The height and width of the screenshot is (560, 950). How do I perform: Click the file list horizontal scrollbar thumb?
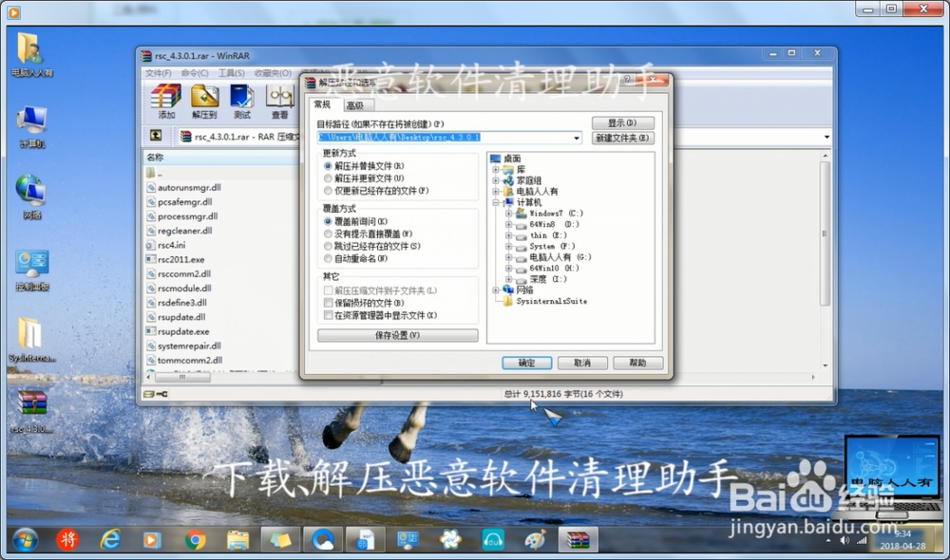182,377
